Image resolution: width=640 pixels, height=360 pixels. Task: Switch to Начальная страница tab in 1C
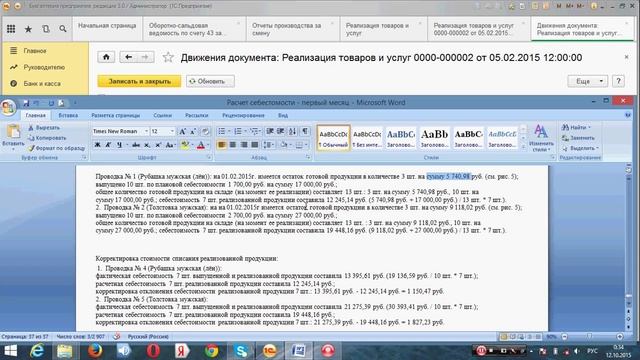tap(107, 26)
